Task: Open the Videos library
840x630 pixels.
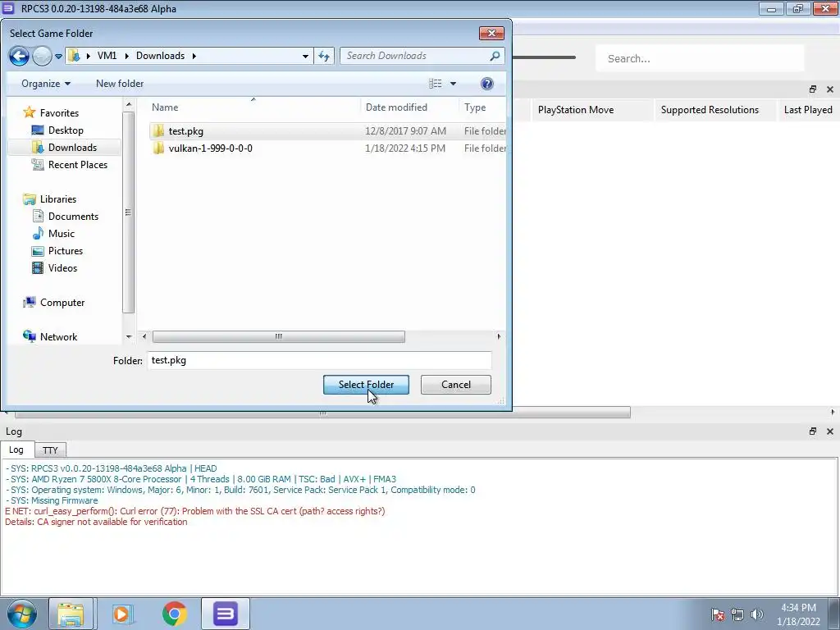Action: click(62, 268)
